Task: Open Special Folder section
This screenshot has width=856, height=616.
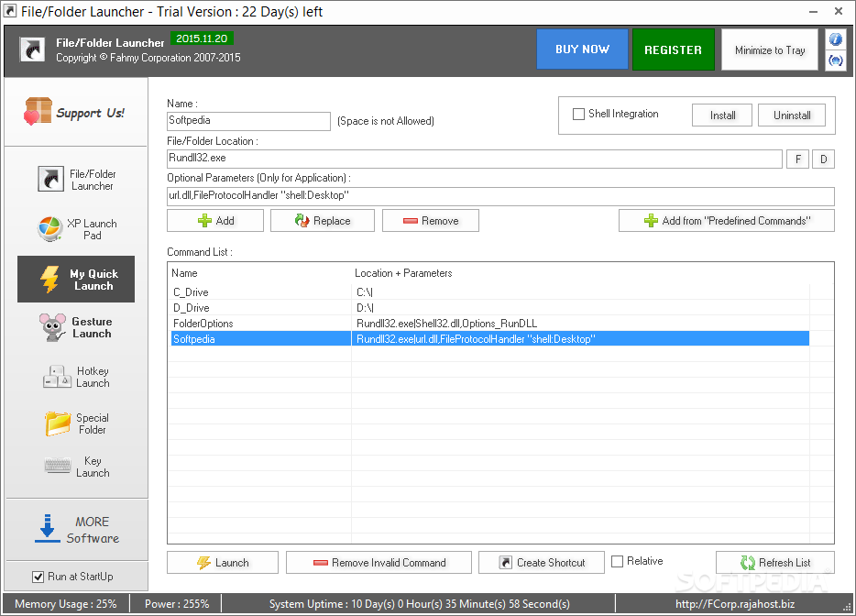Action: click(x=76, y=423)
